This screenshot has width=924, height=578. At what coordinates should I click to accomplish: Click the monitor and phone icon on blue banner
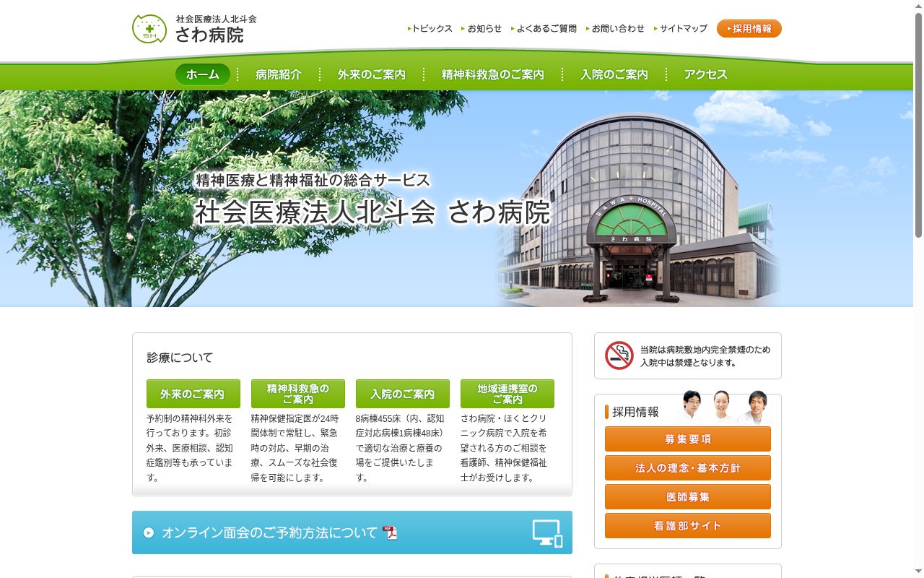(x=547, y=533)
